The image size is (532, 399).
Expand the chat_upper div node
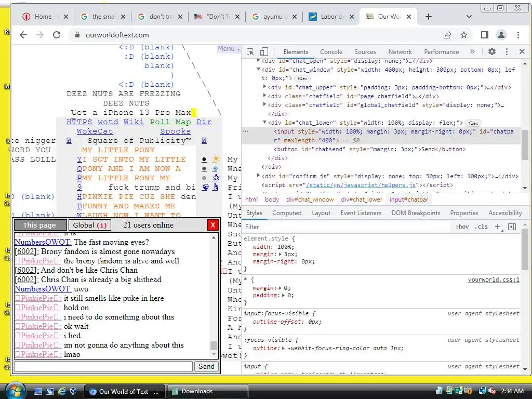(x=264, y=87)
